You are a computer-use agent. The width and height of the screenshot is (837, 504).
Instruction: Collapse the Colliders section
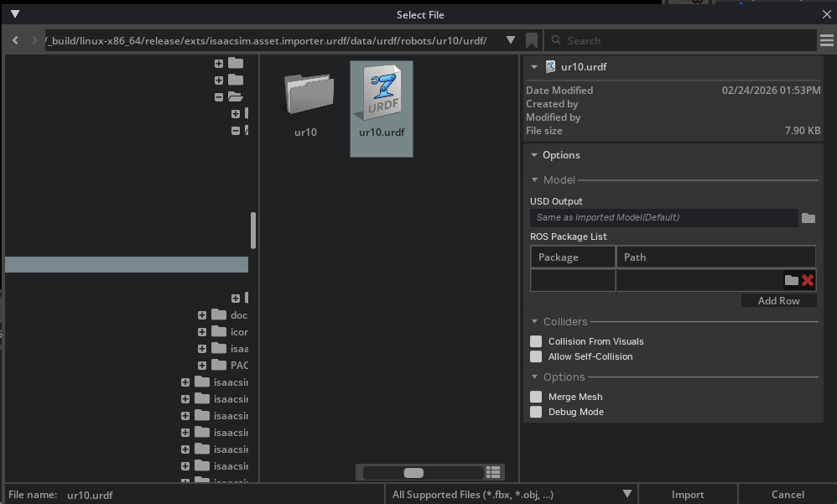534,321
